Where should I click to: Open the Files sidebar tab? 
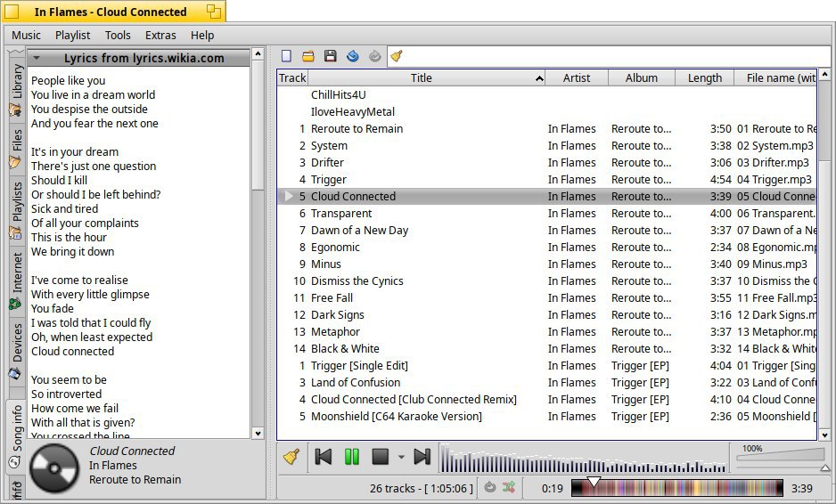pyautogui.click(x=16, y=148)
